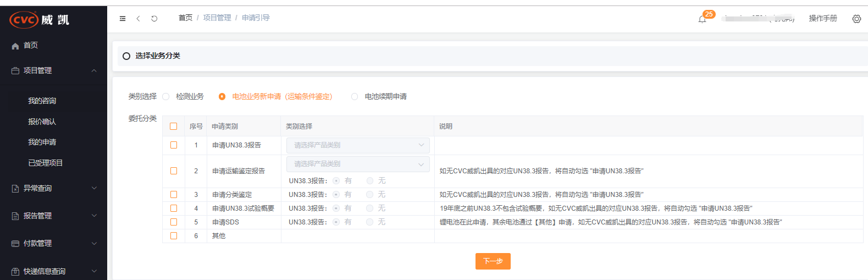Open 我的申请 in the sidebar
This screenshot has width=868, height=280.
pos(42,142)
